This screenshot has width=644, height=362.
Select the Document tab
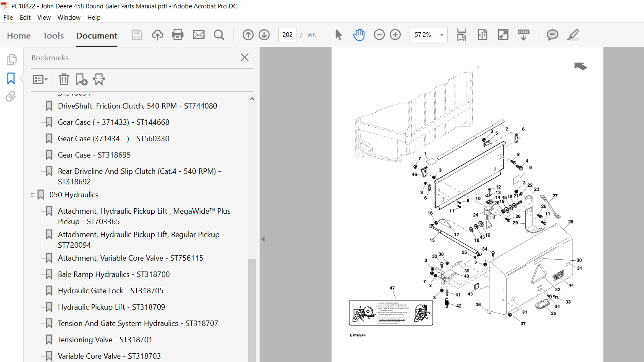[97, 36]
